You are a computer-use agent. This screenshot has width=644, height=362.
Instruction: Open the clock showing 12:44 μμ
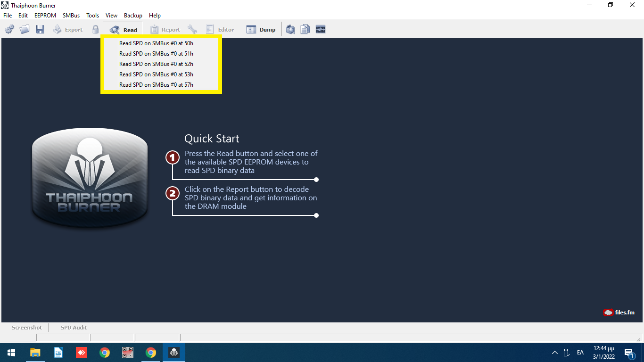coord(603,353)
